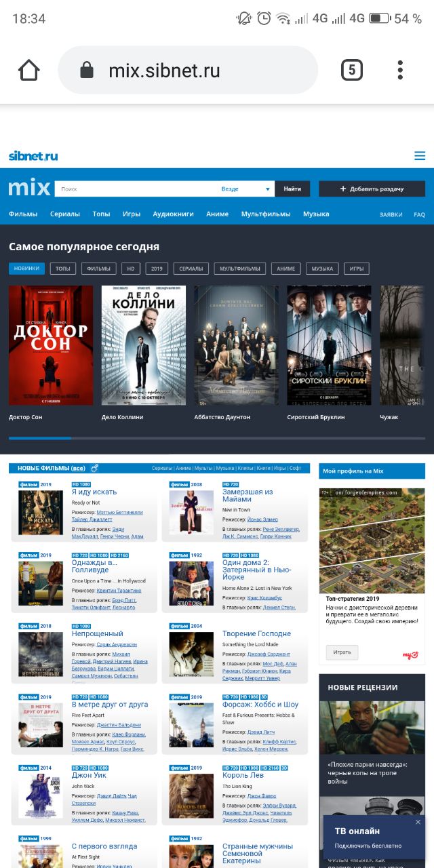Click the Квентин Тарантино director link

[x=119, y=591]
